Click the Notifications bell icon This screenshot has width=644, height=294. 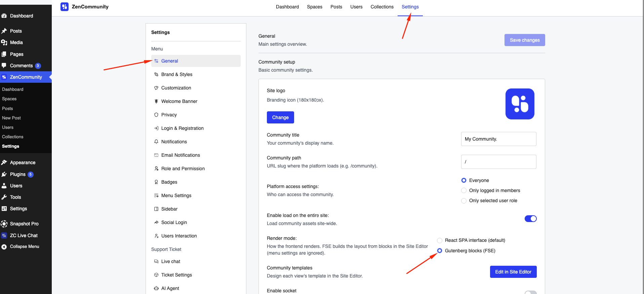[x=156, y=142]
